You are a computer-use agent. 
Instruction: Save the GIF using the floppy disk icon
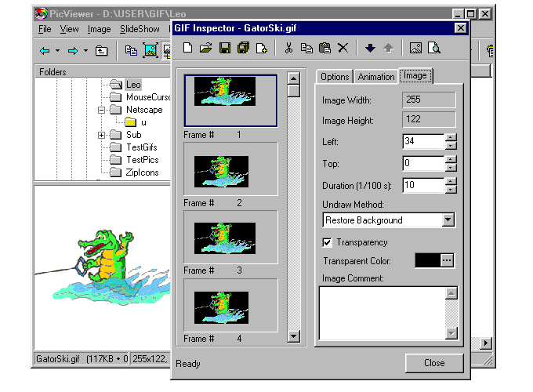[225, 48]
